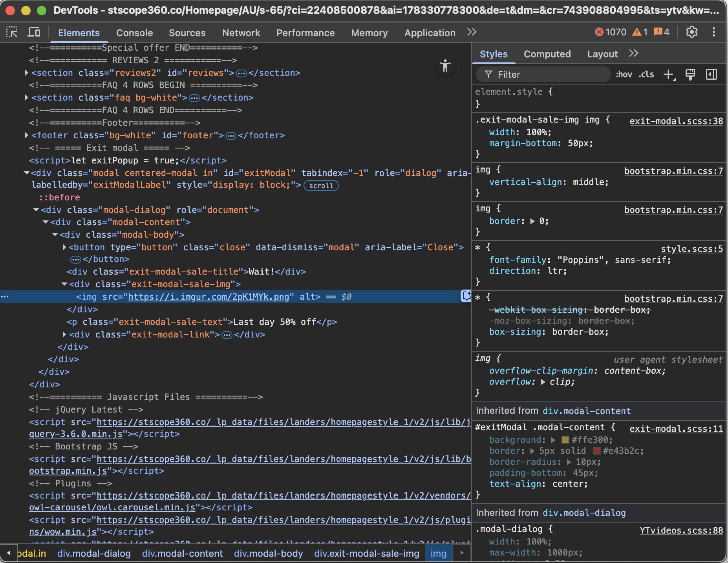Viewport: 728px width, 563px height.
Task: Open DevTools settings gear
Action: 691,32
